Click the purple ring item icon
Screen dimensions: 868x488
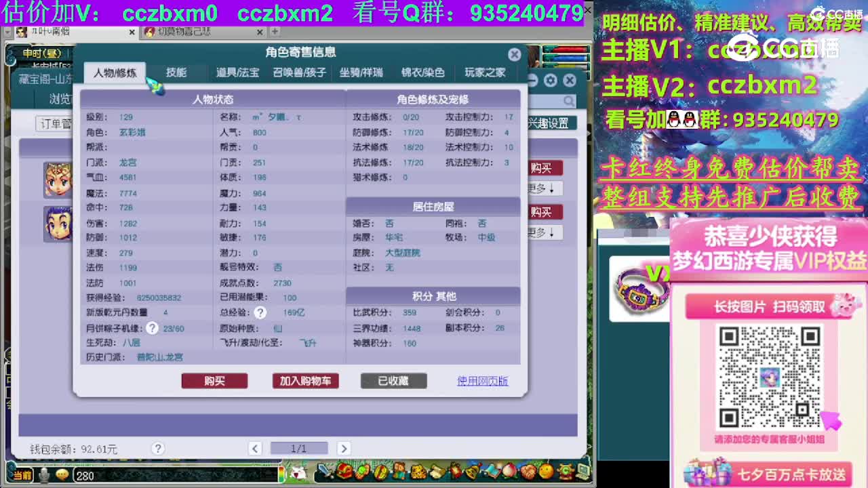(640, 289)
